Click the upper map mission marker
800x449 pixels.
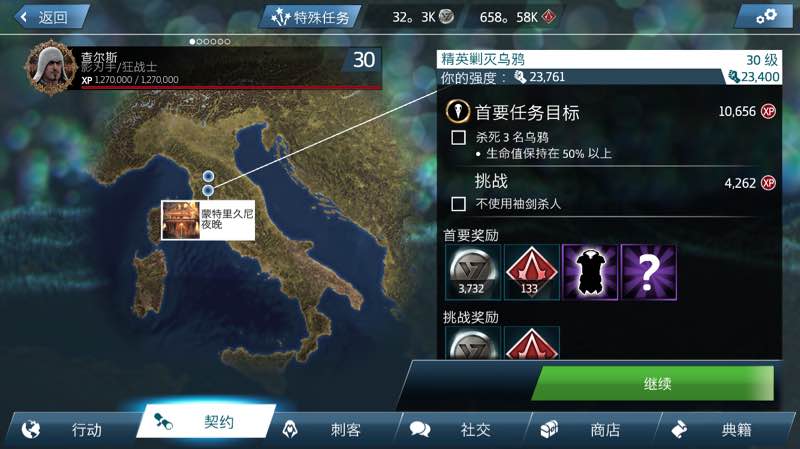pyautogui.click(x=208, y=176)
